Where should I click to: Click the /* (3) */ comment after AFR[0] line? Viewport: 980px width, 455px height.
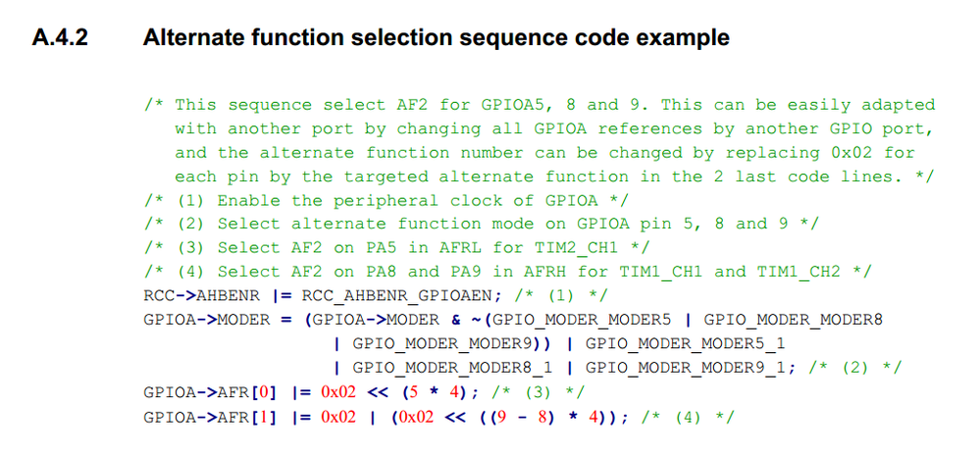click(x=538, y=392)
